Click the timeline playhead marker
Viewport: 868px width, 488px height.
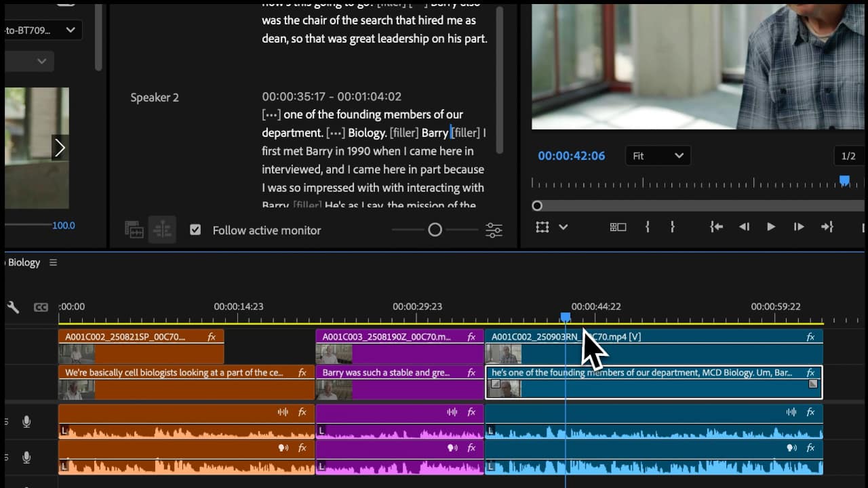(565, 317)
